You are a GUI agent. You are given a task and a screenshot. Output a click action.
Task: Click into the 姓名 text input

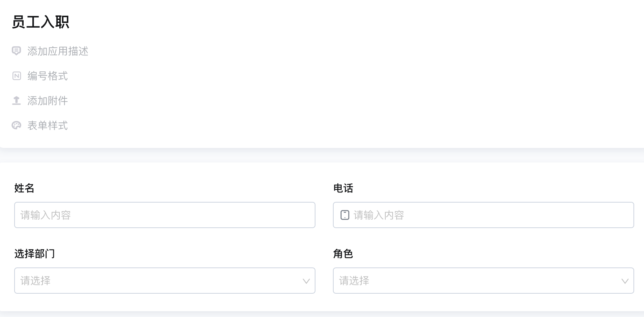point(164,215)
